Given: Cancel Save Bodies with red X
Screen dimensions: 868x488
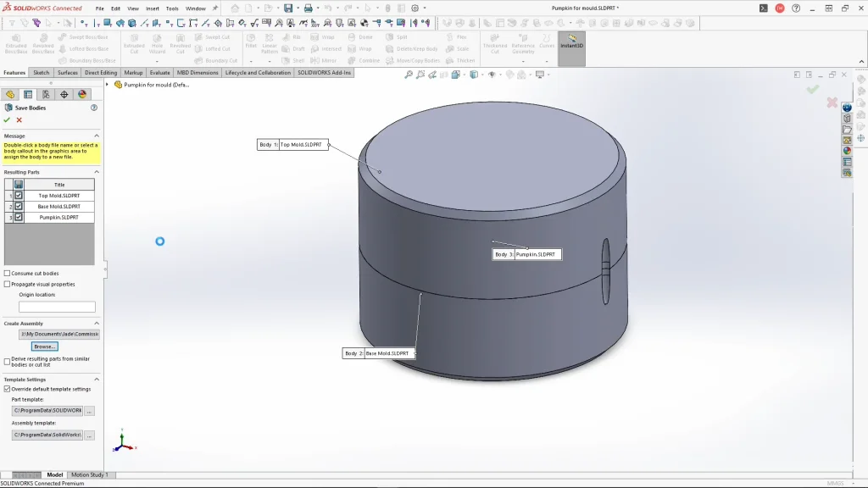Looking at the screenshot, I should coord(19,120).
